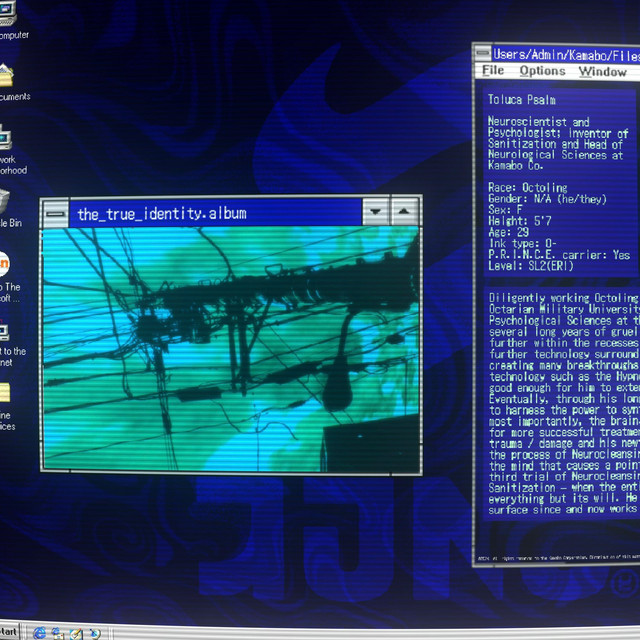
Task: Open the My Documents folder icon
Action: coord(6,76)
